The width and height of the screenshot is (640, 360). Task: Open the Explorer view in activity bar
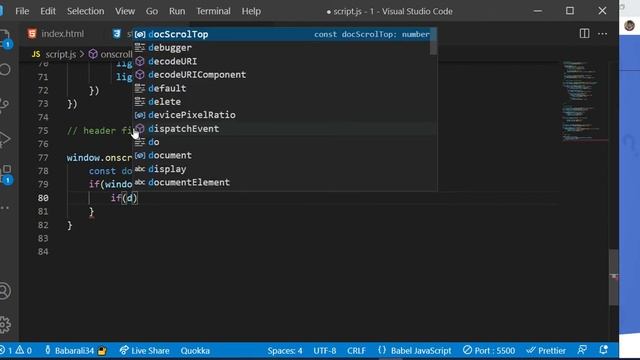coord(5,38)
